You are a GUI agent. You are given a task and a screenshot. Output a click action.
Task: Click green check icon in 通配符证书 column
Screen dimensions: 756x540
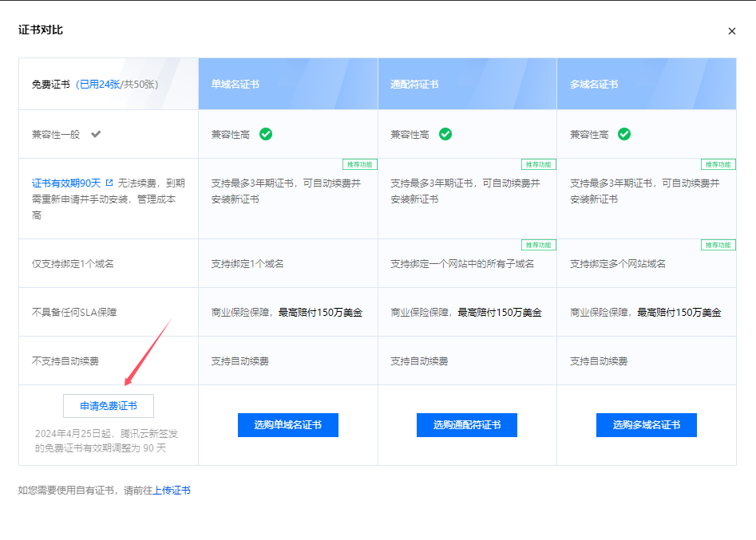click(445, 134)
